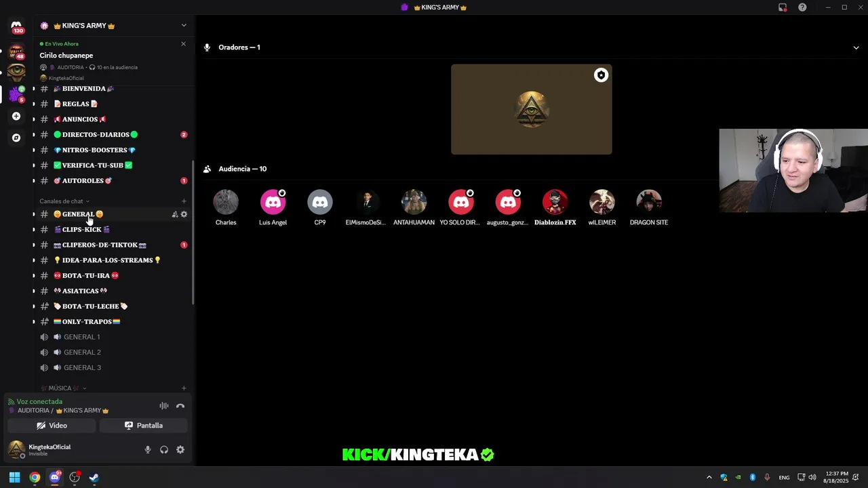Turn on camera with Video button

pos(52,426)
